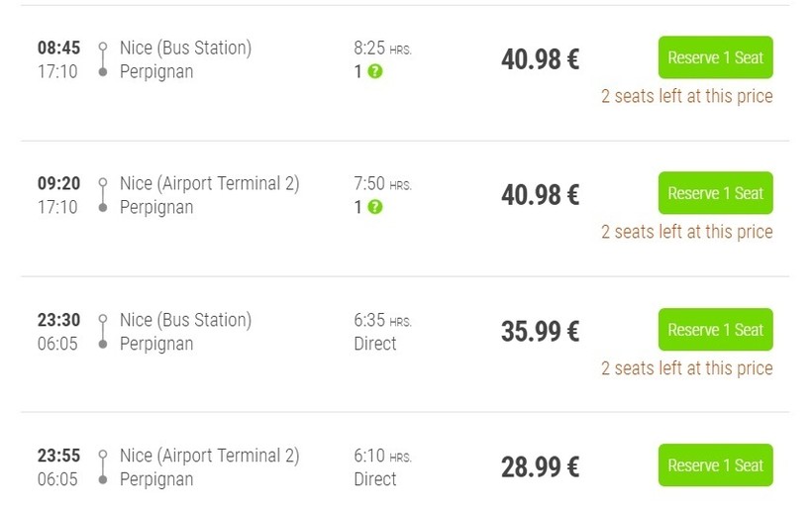812x513 pixels.
Task: Reserve 1 seat on the 09:20 bus
Action: tap(715, 193)
